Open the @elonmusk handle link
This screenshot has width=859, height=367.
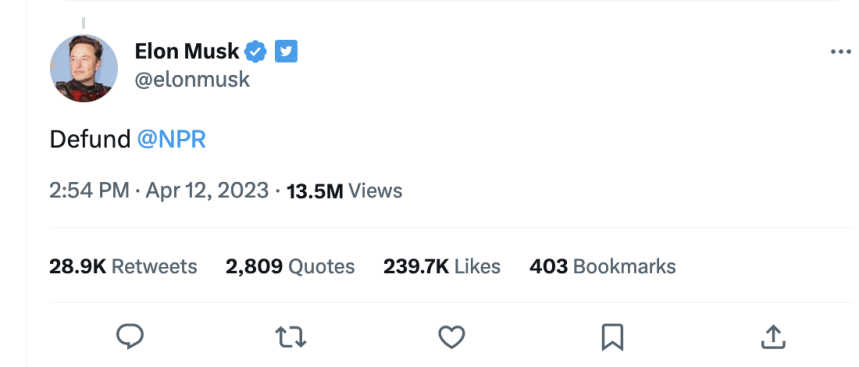point(192,80)
